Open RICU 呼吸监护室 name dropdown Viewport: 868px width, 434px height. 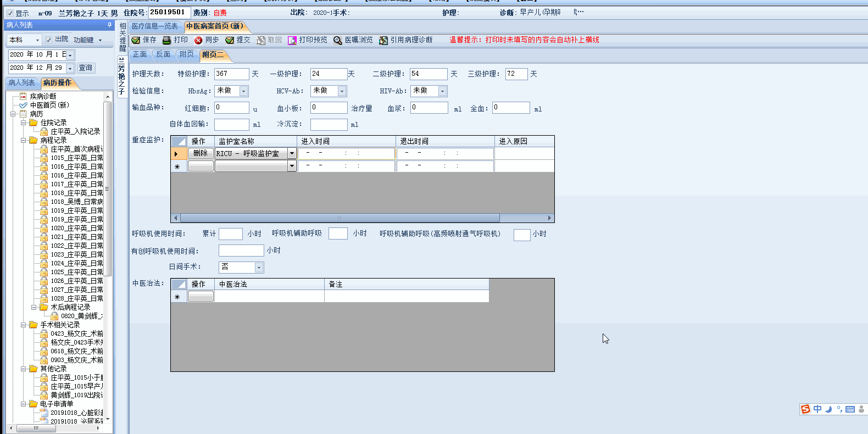pos(292,154)
